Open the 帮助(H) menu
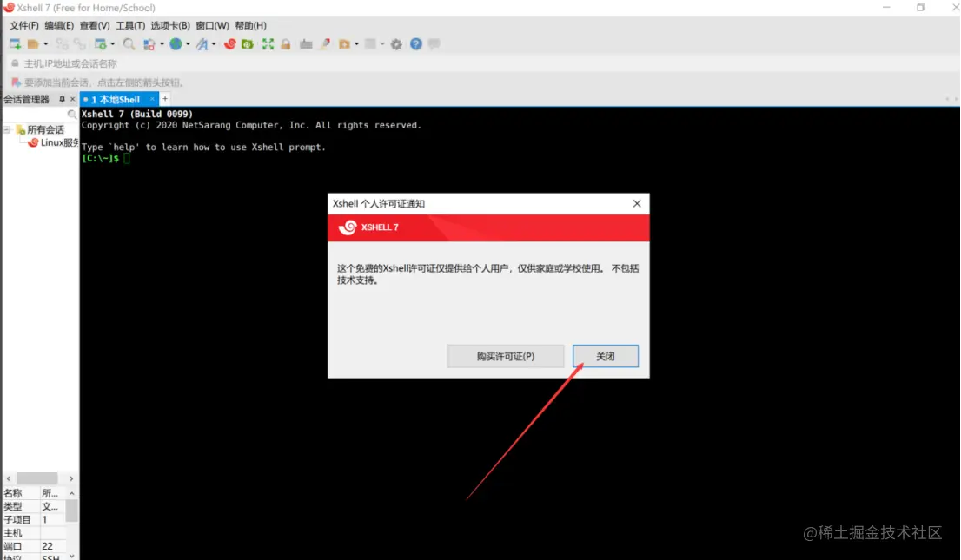Viewport: 961px width, 560px height. pyautogui.click(x=250, y=26)
